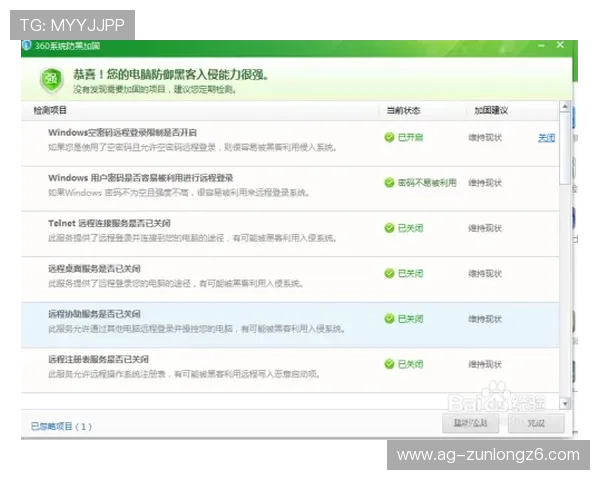Click 维持现状 in Windows 用户密码 row
The image size is (600, 480).
pyautogui.click(x=485, y=183)
